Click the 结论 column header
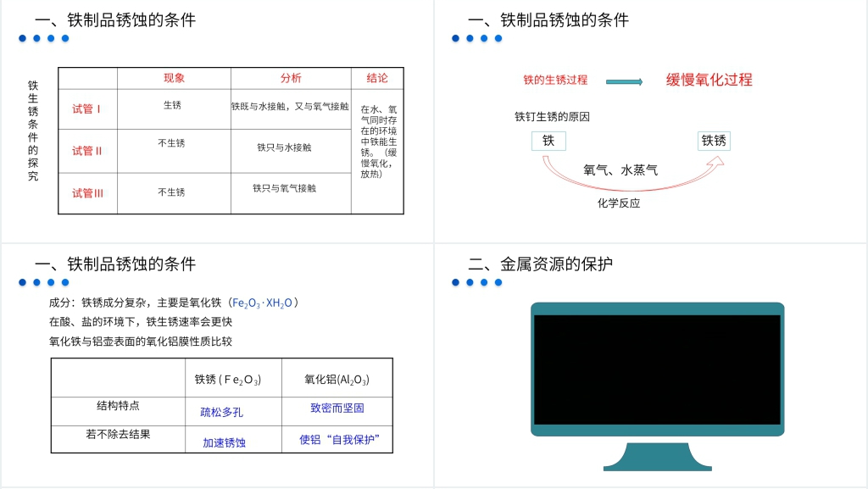This screenshot has height=489, width=868. point(377,78)
